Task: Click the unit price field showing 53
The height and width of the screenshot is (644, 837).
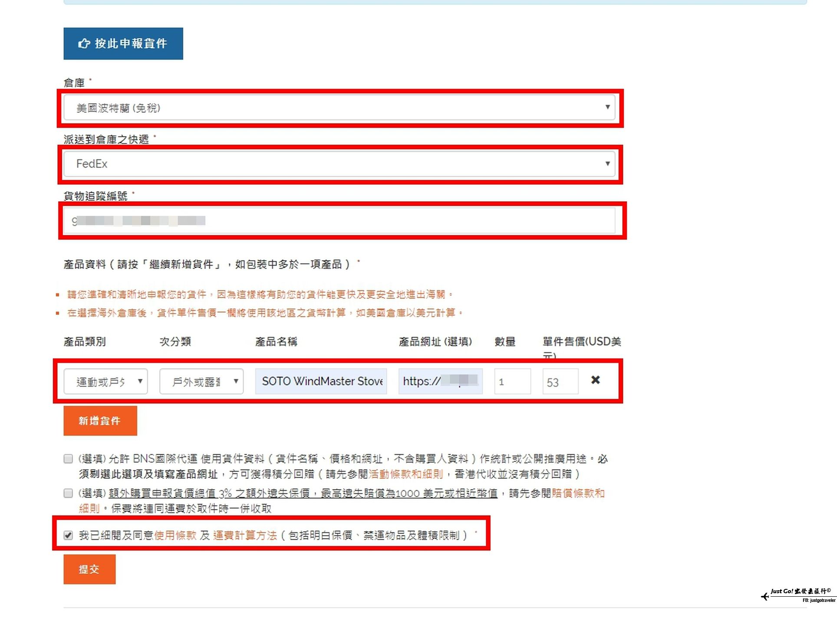Action: pos(560,381)
